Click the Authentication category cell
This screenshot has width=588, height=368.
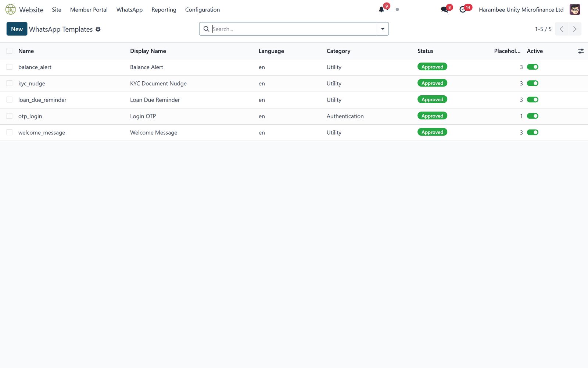click(x=345, y=116)
